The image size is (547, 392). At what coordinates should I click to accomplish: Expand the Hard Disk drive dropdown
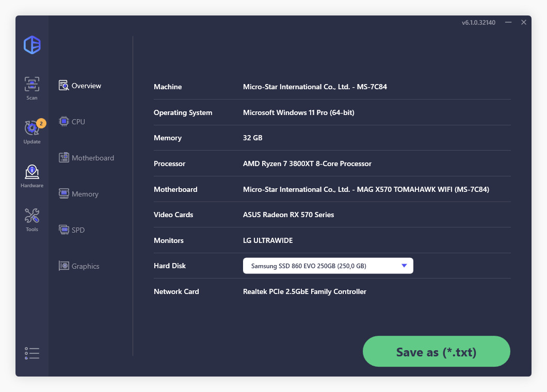328,266
